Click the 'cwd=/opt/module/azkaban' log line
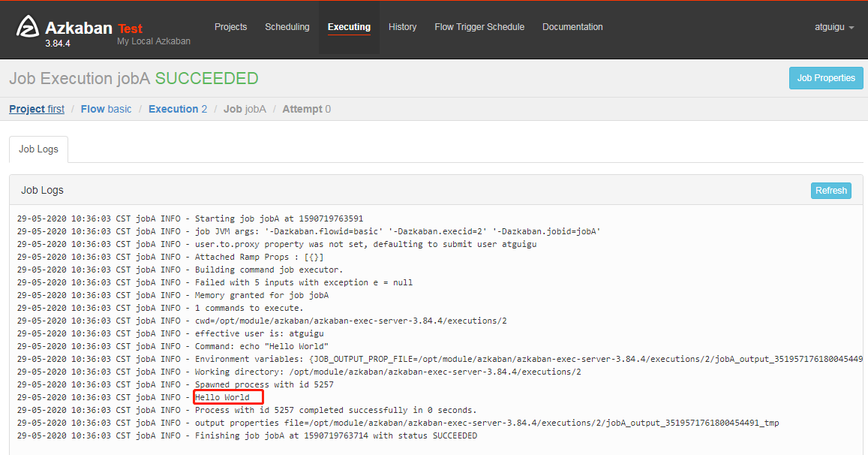This screenshot has width=868, height=455. [x=261, y=321]
